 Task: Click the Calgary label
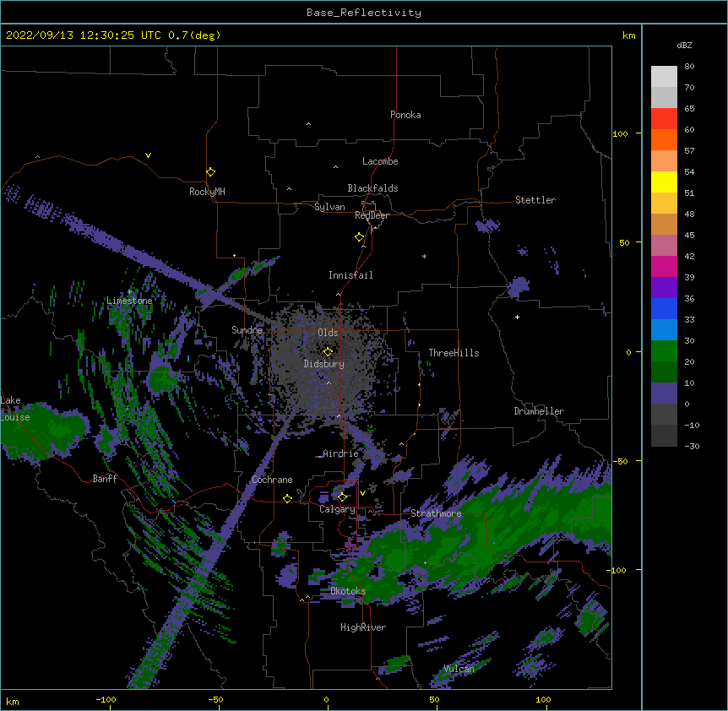(337, 509)
